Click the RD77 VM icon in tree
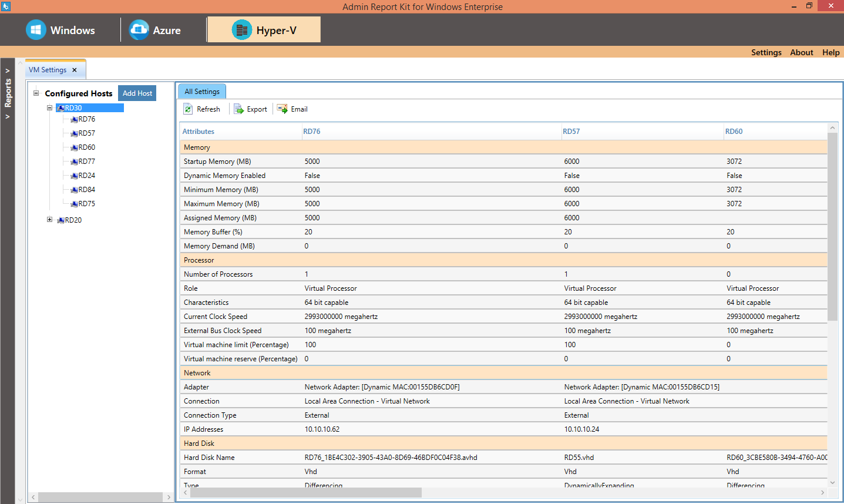844x504 pixels. point(74,162)
